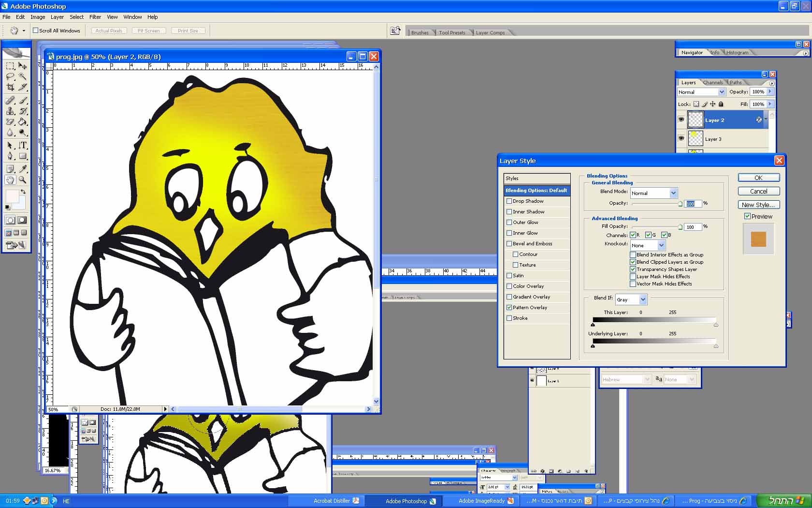Select the Pen tool

coord(10,156)
